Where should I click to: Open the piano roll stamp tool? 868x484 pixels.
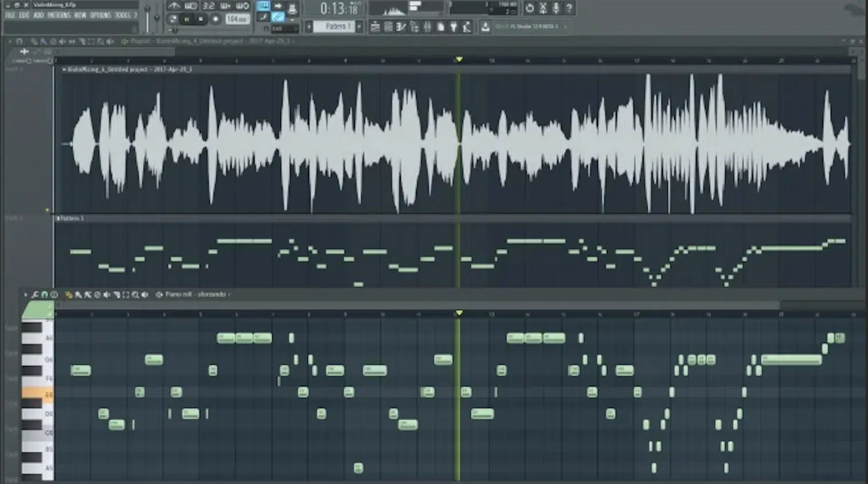pos(54,295)
